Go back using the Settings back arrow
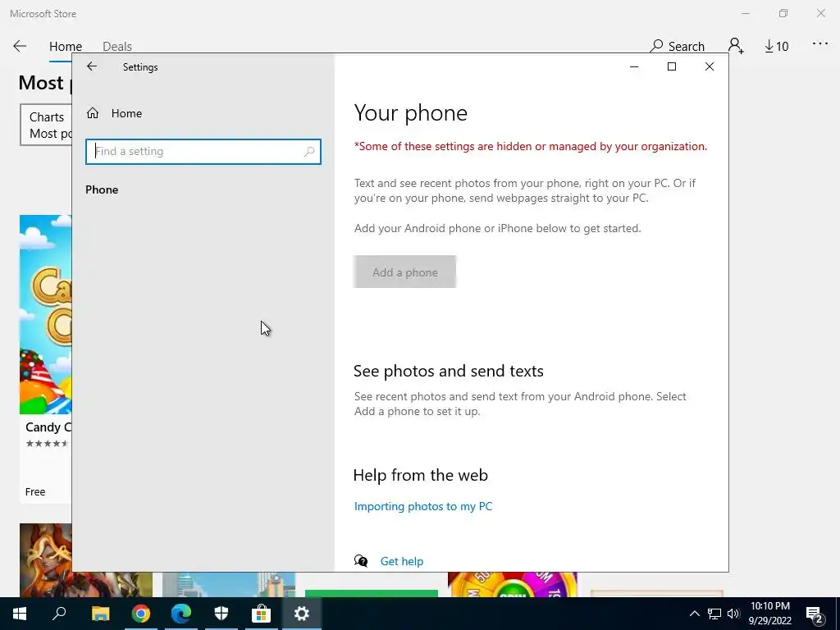This screenshot has height=630, width=840. point(92,66)
